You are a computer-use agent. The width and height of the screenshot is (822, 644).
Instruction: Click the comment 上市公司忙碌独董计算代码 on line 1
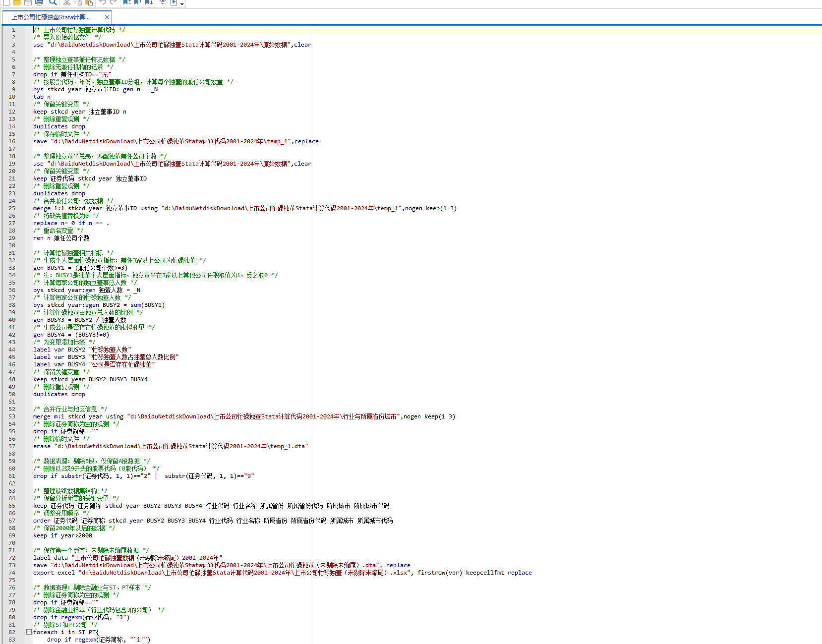(79, 30)
